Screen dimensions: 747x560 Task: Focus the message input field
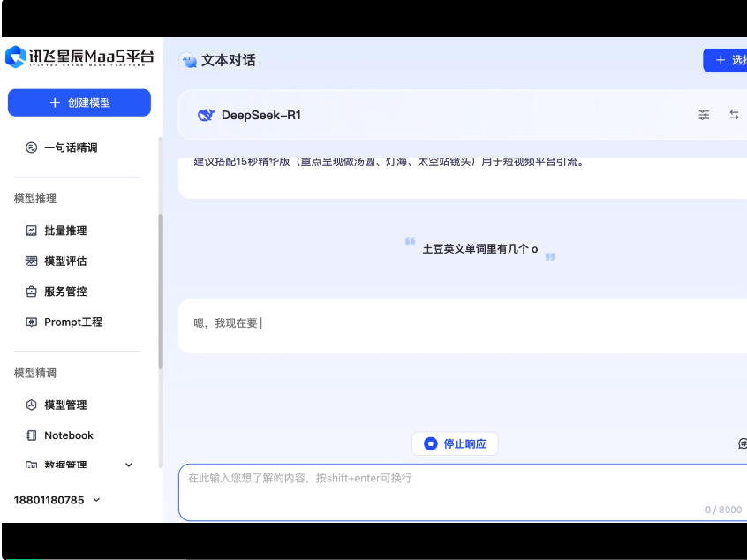(463, 492)
